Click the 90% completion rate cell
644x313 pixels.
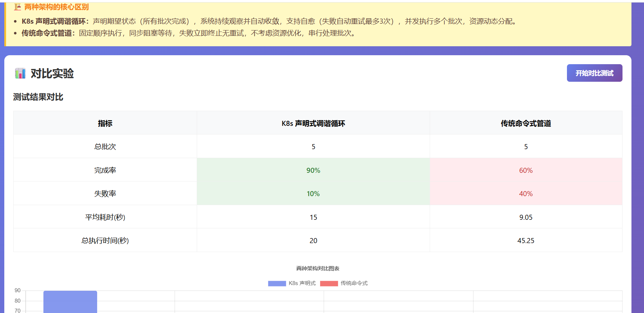[x=313, y=170]
